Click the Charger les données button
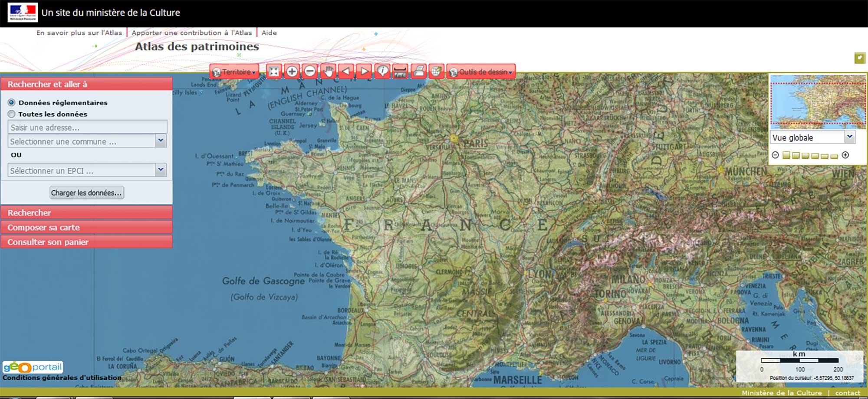 click(x=87, y=193)
